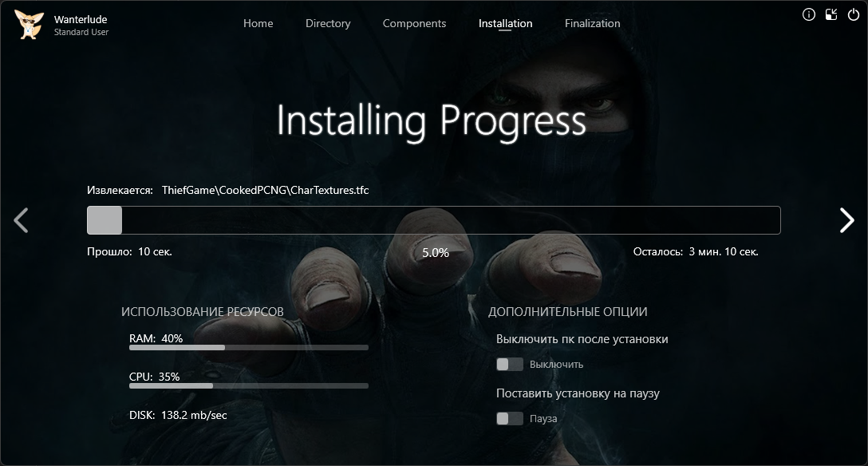This screenshot has width=868, height=466.
Task: Open the info icon in top-right corner
Action: click(809, 14)
